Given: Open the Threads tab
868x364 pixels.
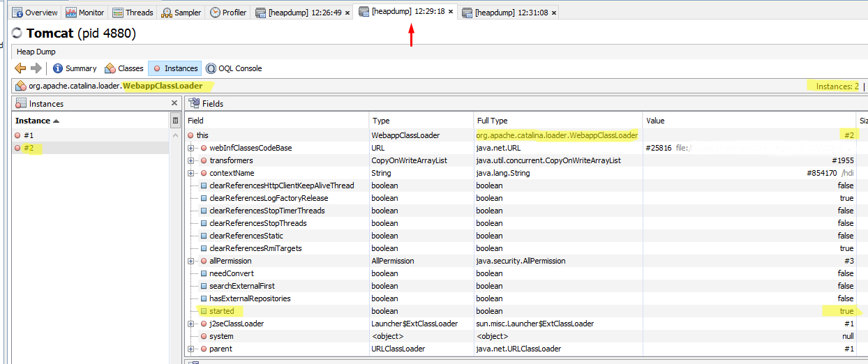Looking at the screenshot, I should pos(133,13).
